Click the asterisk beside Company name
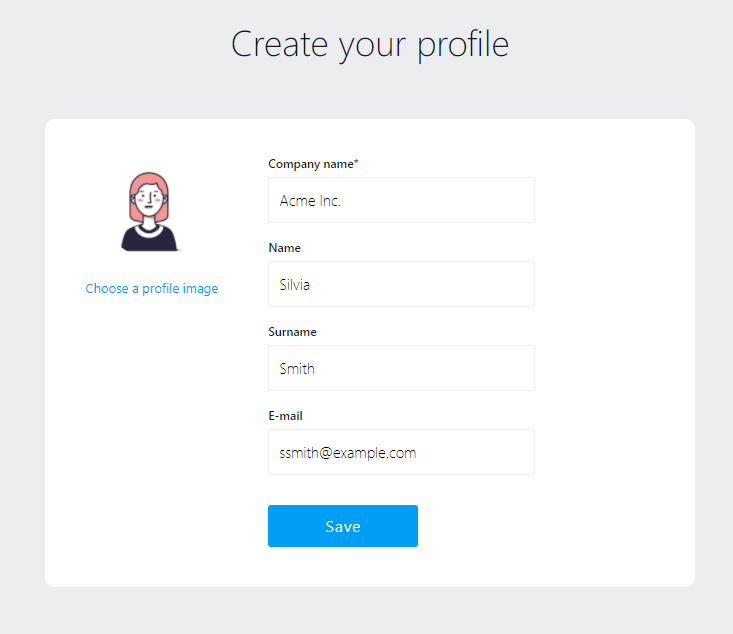Screen dimensions: 733x634 356,162
